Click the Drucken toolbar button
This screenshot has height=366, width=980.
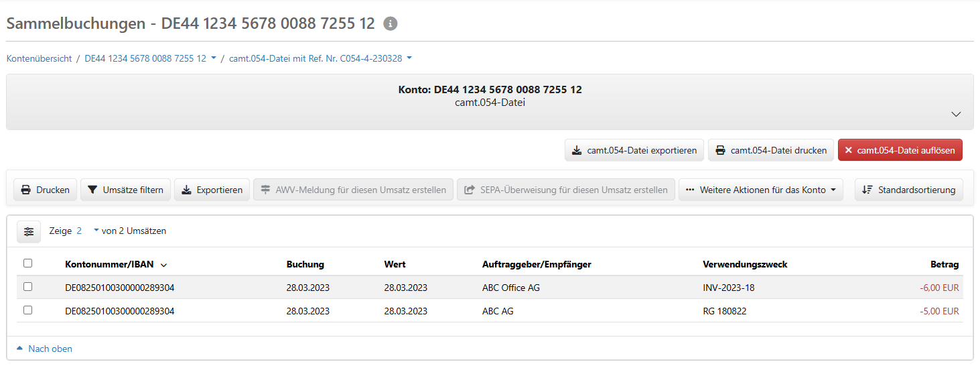tap(46, 190)
